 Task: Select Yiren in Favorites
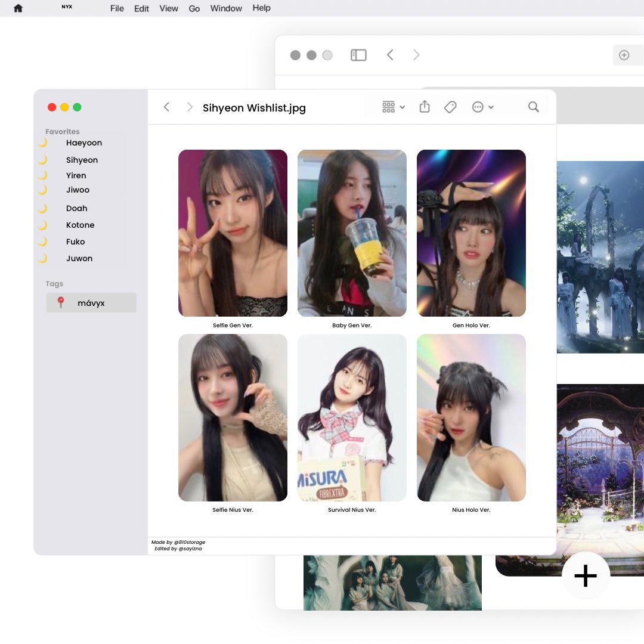click(x=76, y=175)
